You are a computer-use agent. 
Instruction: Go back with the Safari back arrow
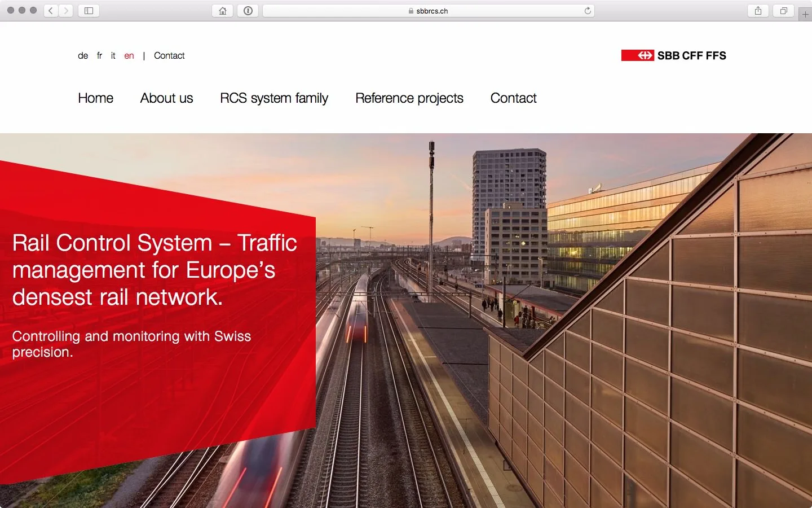point(51,11)
